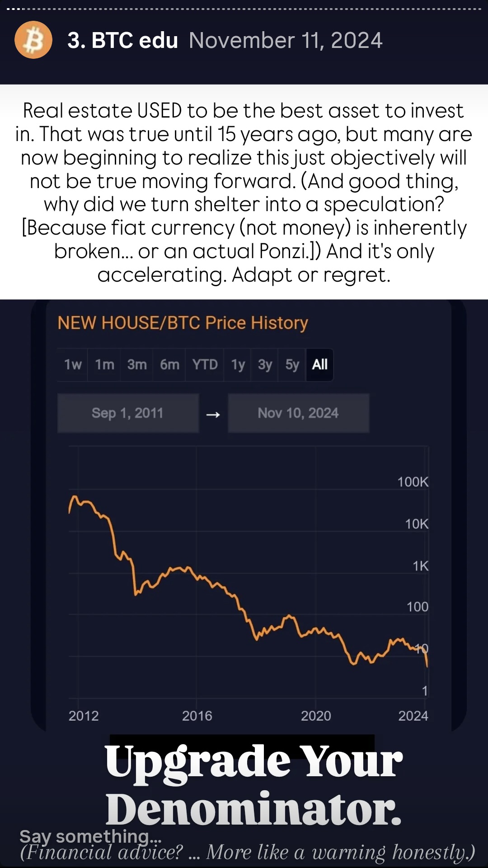
Task: Choose the 5y chart range
Action: pyautogui.click(x=292, y=364)
